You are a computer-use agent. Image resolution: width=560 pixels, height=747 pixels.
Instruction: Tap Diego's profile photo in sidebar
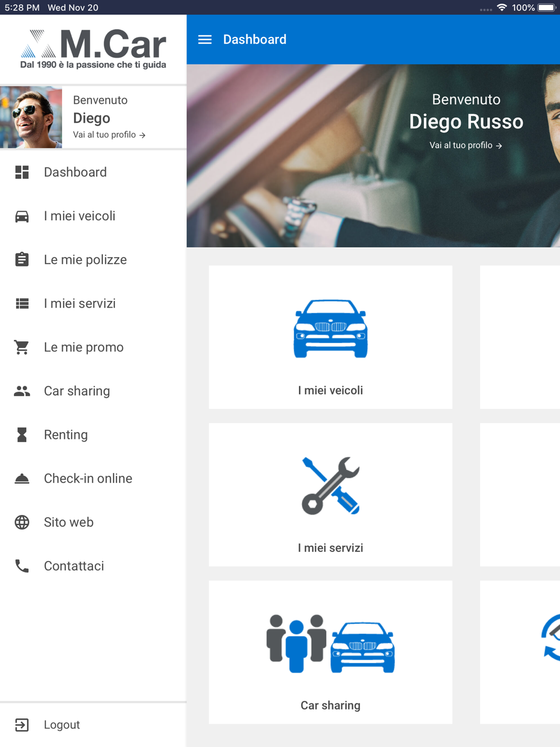pos(31,117)
